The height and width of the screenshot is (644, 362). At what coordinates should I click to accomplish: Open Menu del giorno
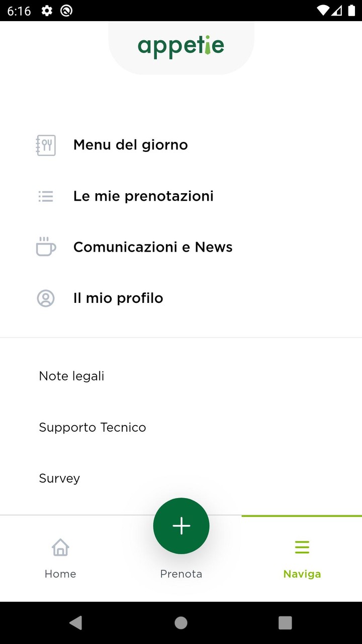click(131, 145)
